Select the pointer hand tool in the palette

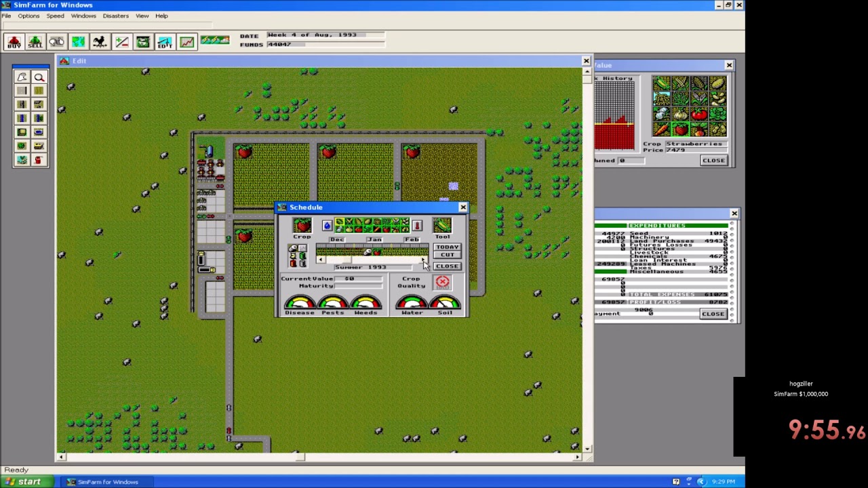click(22, 77)
